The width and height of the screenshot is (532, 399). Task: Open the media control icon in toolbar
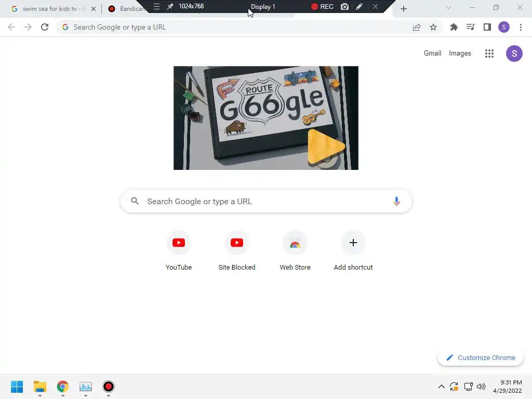coord(470,27)
